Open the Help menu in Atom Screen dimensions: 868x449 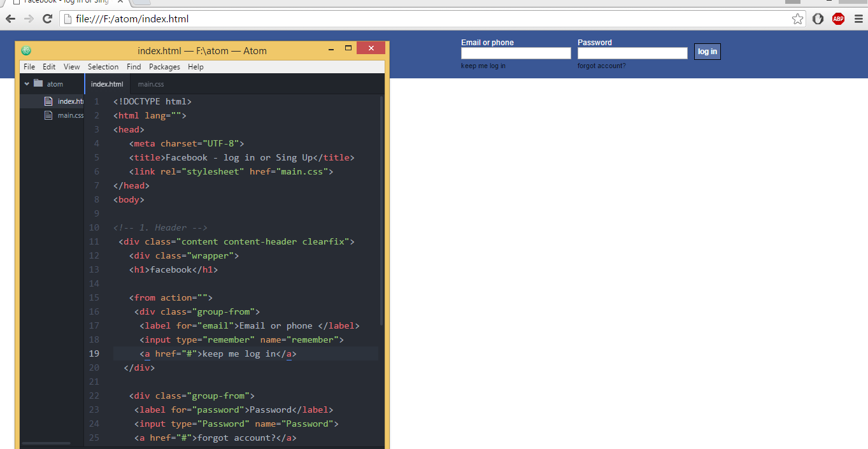[x=196, y=67]
